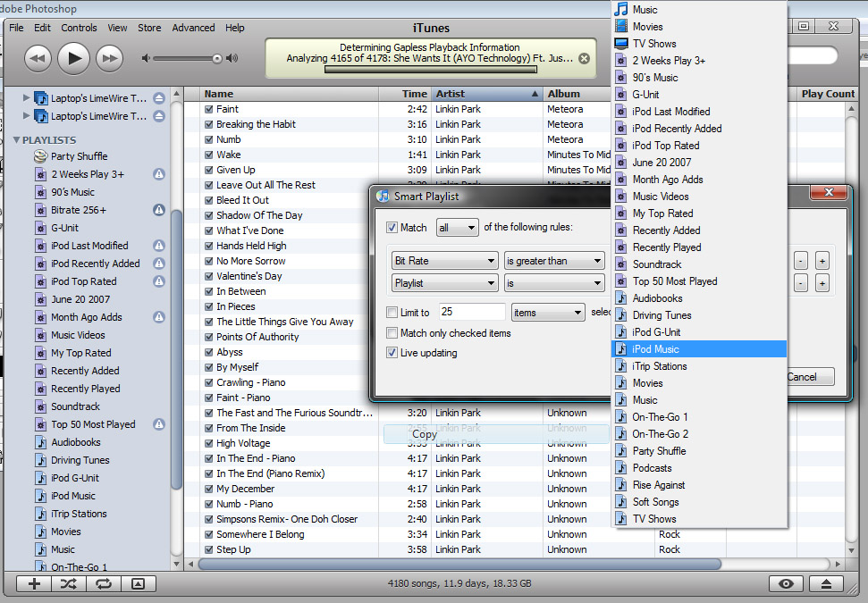868x603 pixels.
Task: Select TV Shows monitor icon in dropdown list
Action: pyautogui.click(x=621, y=43)
